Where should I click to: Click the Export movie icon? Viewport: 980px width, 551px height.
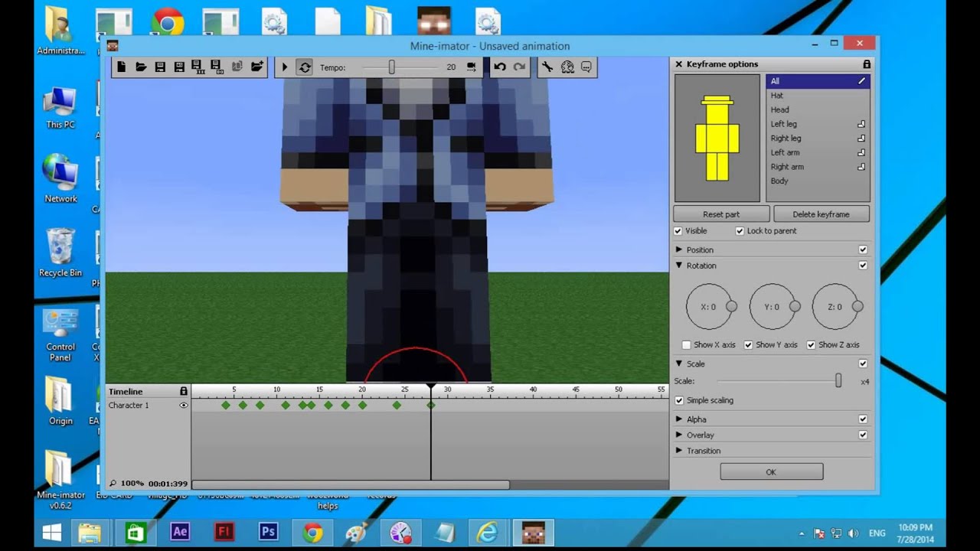pyautogui.click(x=198, y=67)
